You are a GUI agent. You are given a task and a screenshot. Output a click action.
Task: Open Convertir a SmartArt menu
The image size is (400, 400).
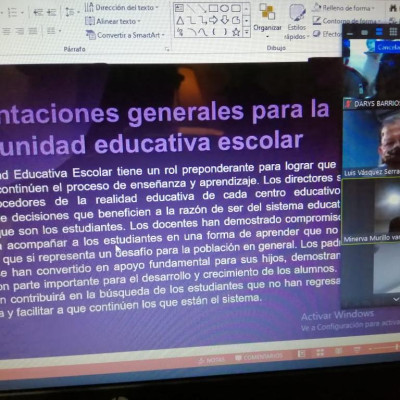click(125, 35)
